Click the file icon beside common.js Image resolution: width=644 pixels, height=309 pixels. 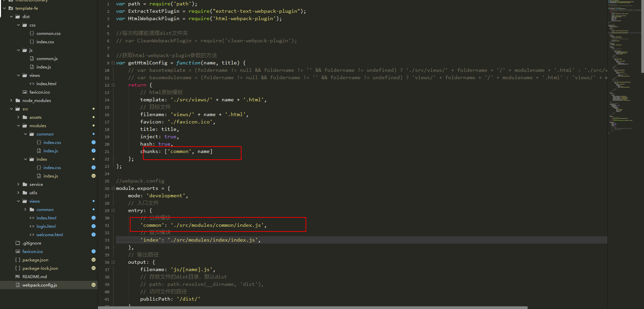click(32, 58)
